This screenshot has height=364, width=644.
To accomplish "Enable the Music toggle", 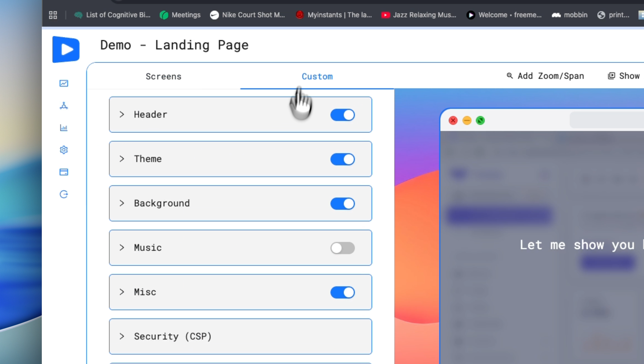I will (342, 248).
